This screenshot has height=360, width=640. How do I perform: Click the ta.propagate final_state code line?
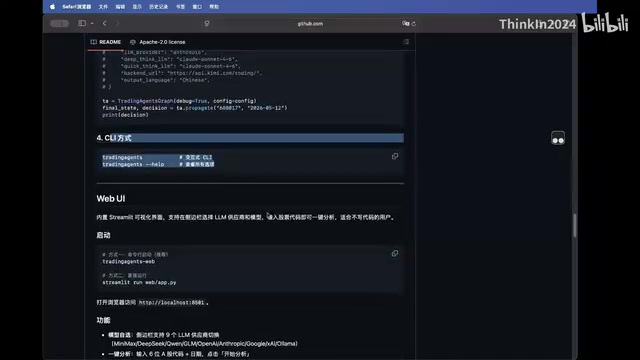pos(195,108)
